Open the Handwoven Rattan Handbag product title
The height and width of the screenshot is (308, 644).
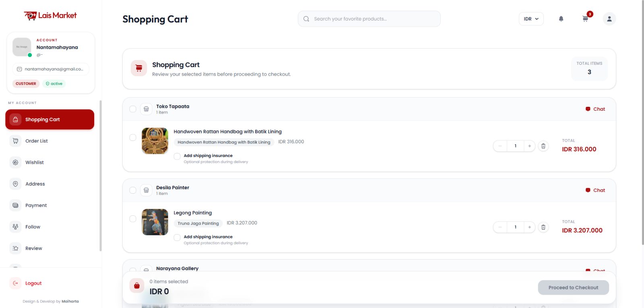click(x=227, y=132)
